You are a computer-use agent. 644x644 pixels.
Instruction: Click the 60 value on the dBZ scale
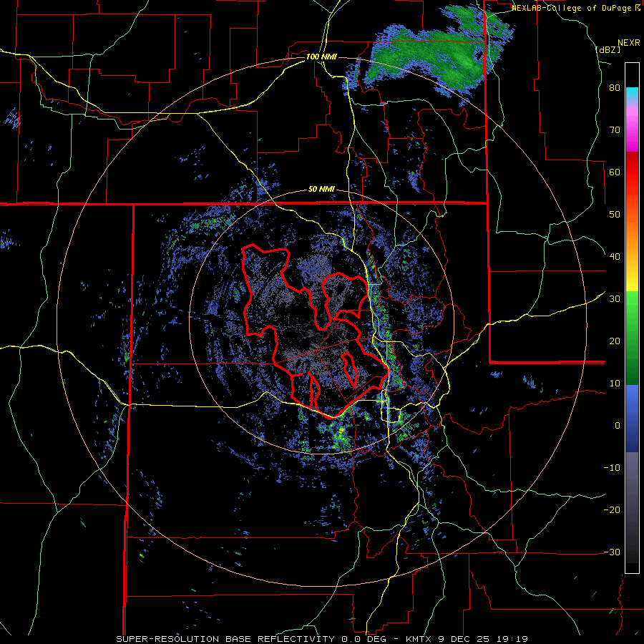coord(615,172)
